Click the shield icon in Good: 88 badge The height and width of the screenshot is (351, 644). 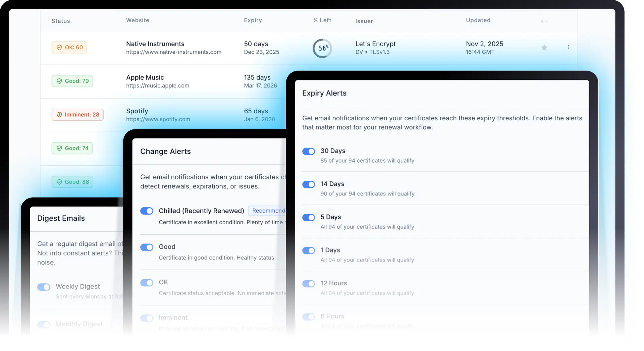59,182
